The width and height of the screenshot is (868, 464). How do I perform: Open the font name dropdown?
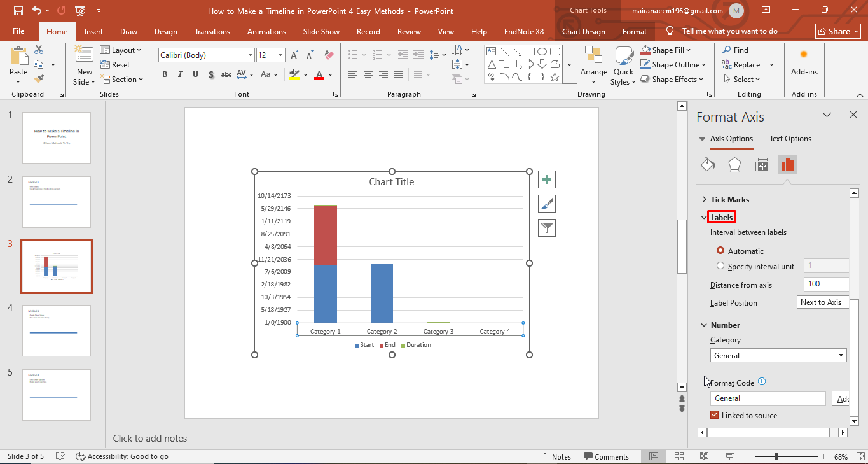pyautogui.click(x=250, y=55)
